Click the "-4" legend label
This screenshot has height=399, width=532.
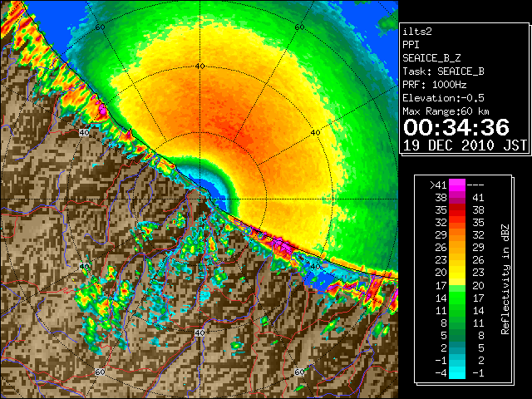441,373
